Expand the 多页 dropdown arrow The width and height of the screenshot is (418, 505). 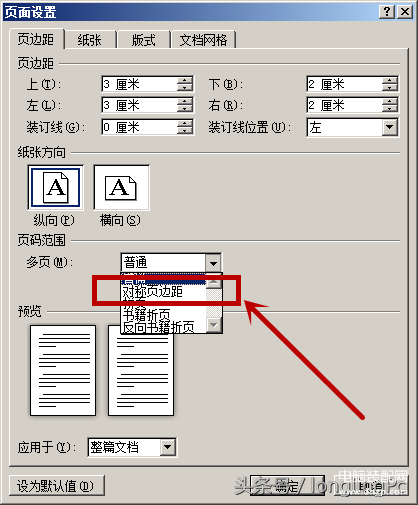pyautogui.click(x=213, y=263)
